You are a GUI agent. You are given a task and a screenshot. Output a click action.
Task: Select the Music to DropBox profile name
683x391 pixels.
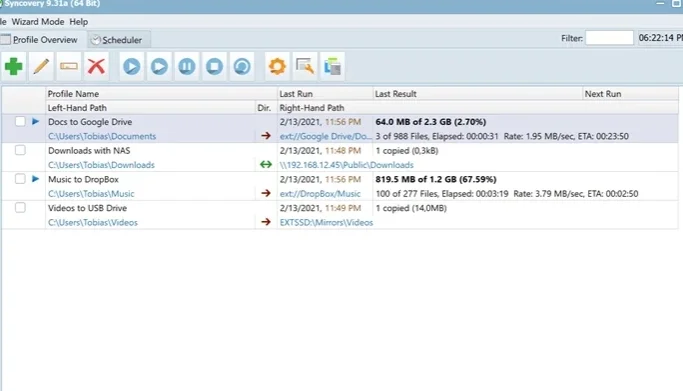[x=83, y=179]
